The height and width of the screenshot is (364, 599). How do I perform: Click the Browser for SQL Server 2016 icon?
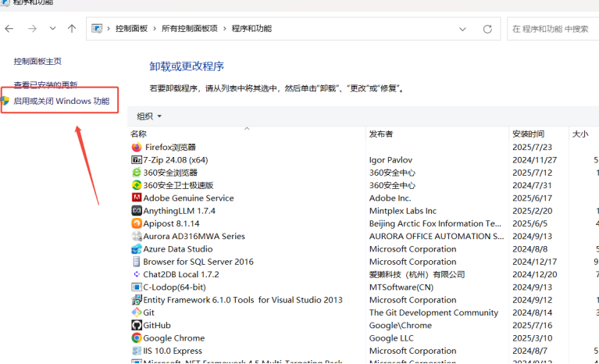(137, 262)
